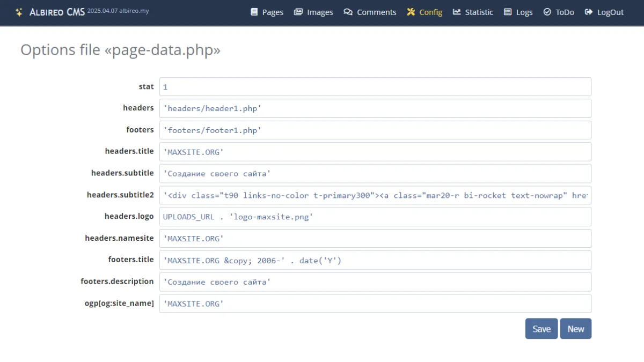Click the Logs list icon
The height and width of the screenshot is (362, 644).
[x=508, y=12]
